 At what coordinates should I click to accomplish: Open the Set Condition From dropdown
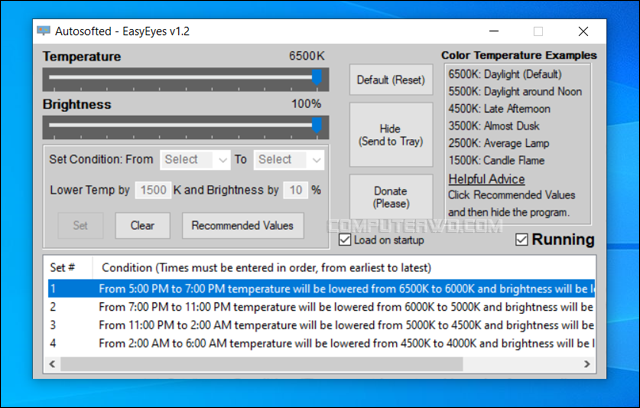pos(194,160)
